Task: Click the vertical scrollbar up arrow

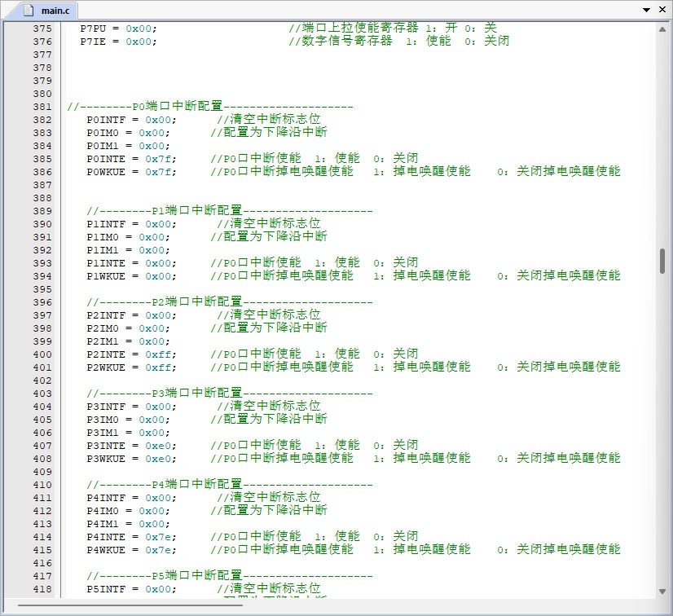Action: (662, 29)
